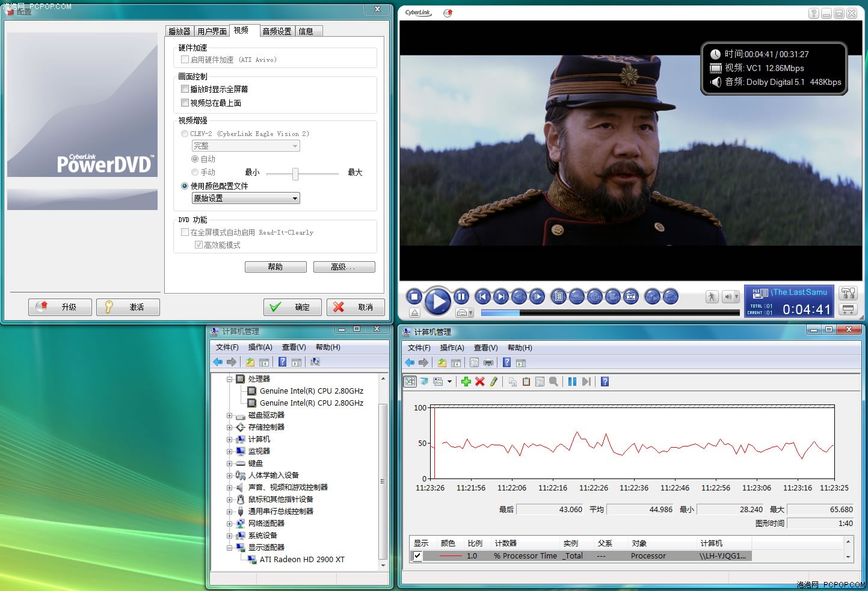Skip to the next chapter in PowerDVD
This screenshot has height=591, width=868.
tap(500, 296)
